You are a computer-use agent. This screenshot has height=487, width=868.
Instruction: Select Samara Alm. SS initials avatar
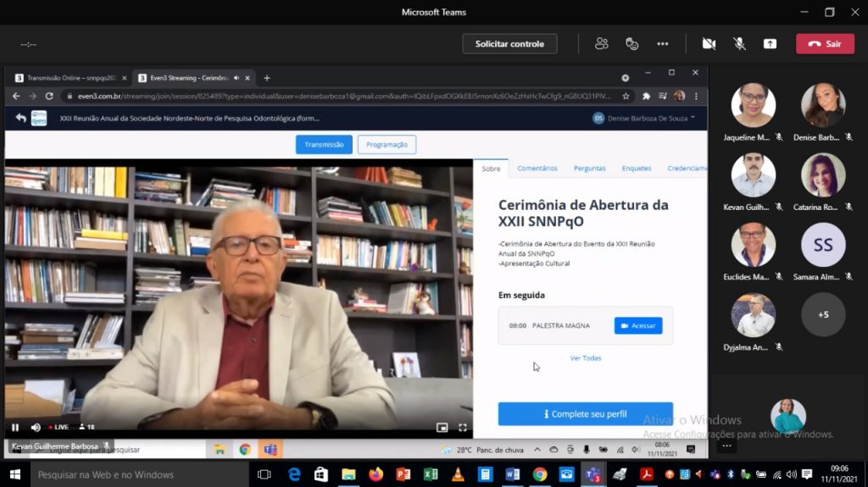[823, 245]
